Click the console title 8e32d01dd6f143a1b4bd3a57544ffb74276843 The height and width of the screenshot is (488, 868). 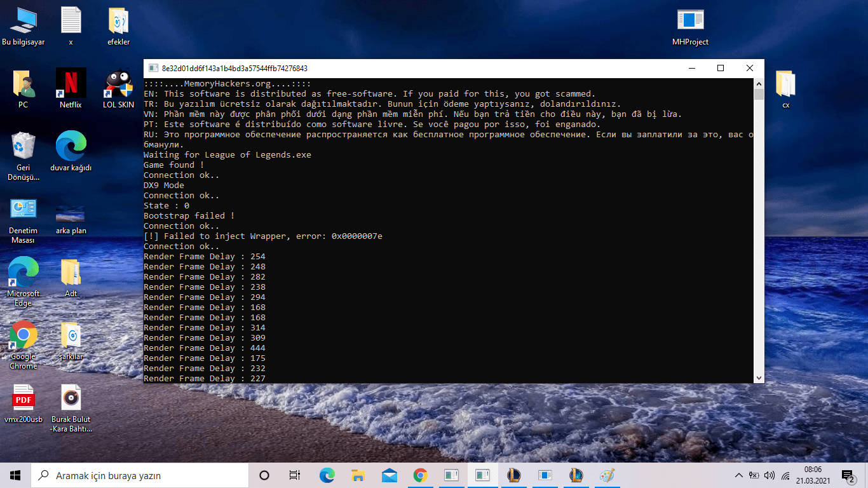[x=234, y=68]
